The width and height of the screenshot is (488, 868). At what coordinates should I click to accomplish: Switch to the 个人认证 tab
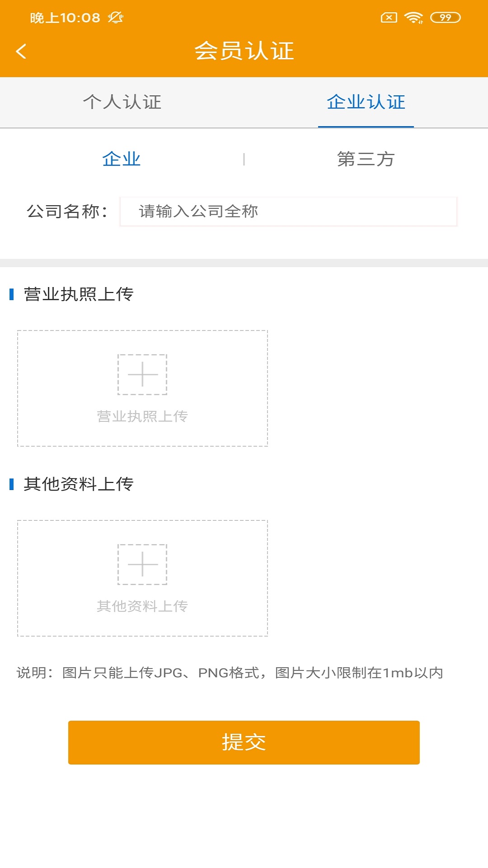click(122, 102)
